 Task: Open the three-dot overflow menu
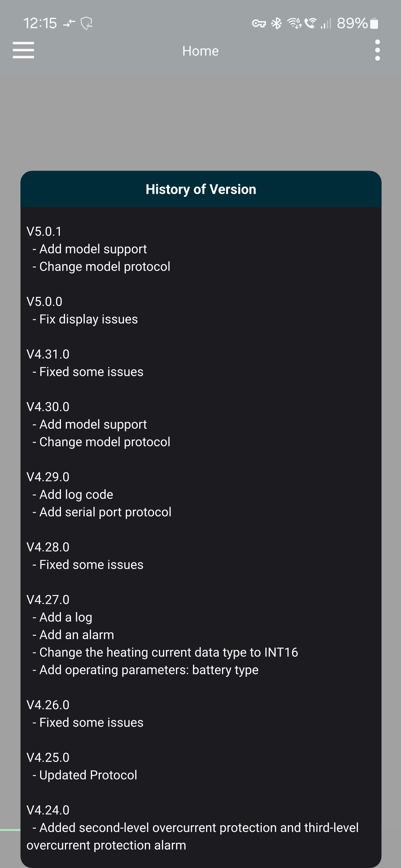click(377, 50)
